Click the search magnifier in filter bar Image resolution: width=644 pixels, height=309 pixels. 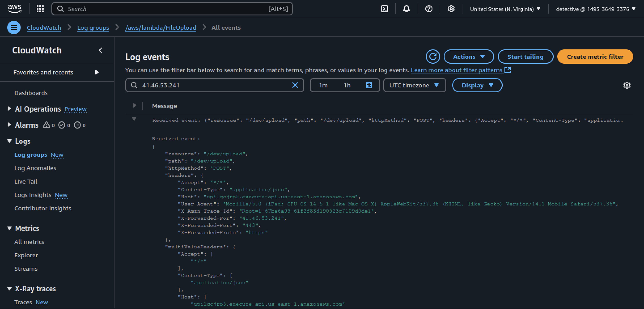pyautogui.click(x=134, y=85)
